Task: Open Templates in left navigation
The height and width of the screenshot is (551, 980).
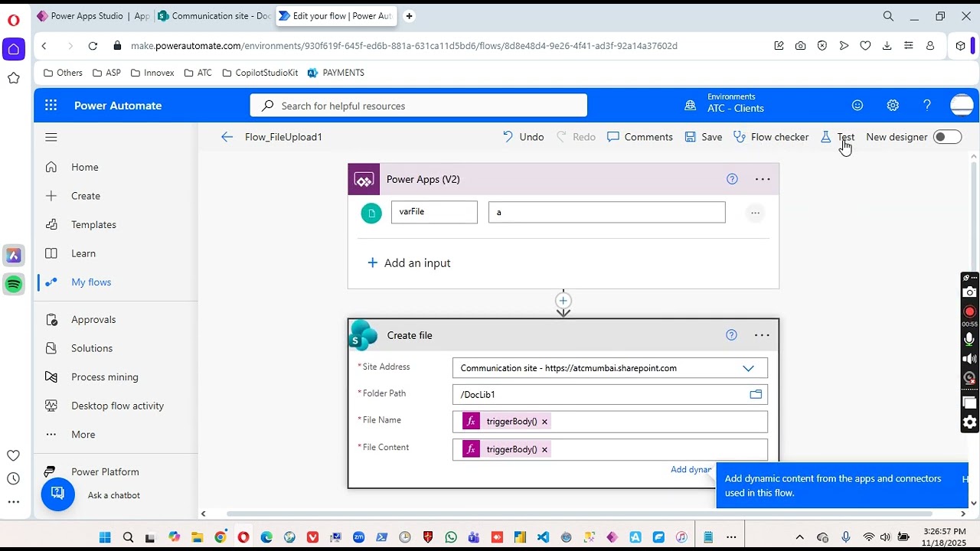Action: coord(93,225)
